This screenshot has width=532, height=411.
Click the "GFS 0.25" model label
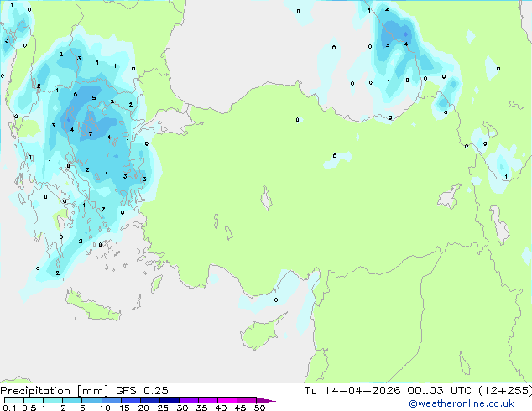tap(142, 391)
